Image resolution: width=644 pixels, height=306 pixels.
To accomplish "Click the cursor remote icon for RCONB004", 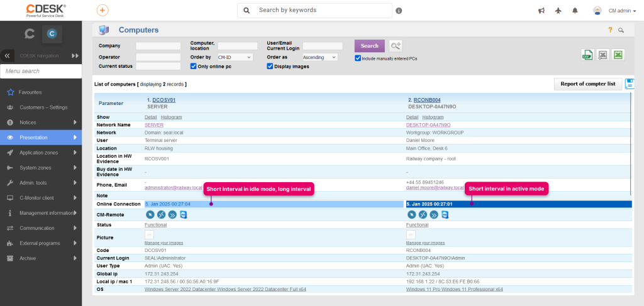I will point(411,214).
